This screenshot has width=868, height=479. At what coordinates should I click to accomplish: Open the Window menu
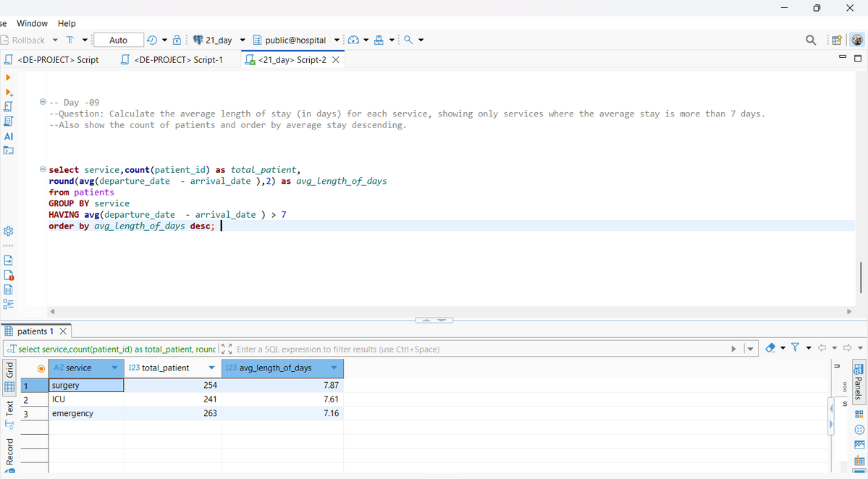[32, 23]
